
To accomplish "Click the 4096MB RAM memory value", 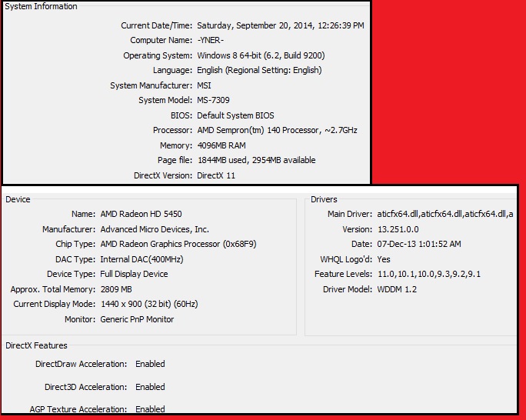I will point(222,145).
